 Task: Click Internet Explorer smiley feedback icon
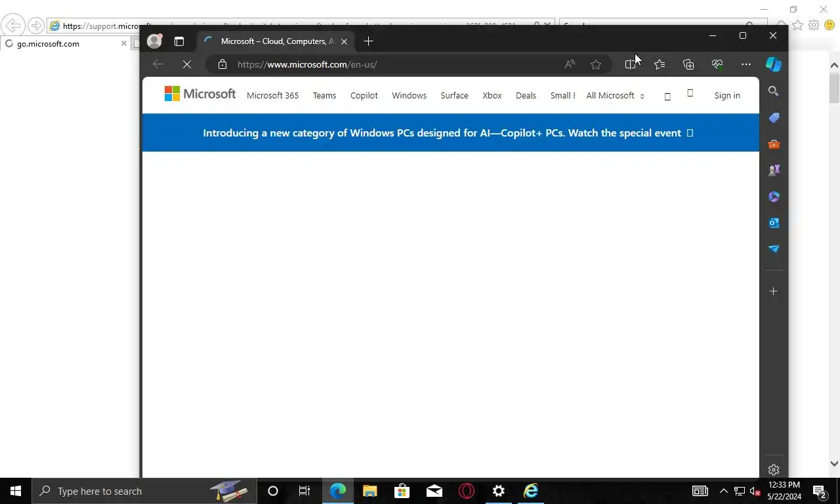829,25
